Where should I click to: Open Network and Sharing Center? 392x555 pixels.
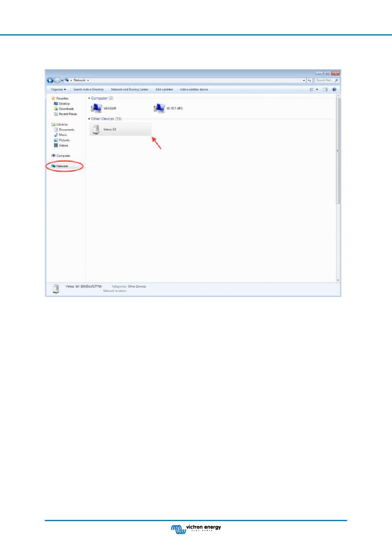pyautogui.click(x=130, y=90)
